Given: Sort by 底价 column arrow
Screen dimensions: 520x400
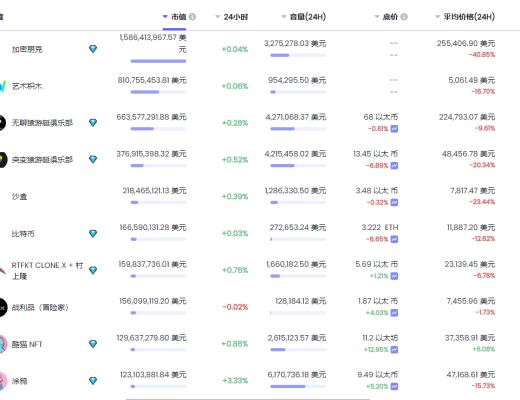Looking at the screenshot, I should click(377, 16).
